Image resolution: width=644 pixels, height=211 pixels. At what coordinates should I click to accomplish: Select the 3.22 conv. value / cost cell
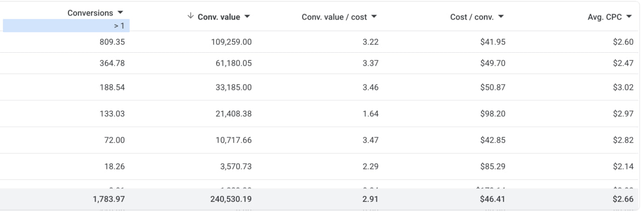point(370,42)
